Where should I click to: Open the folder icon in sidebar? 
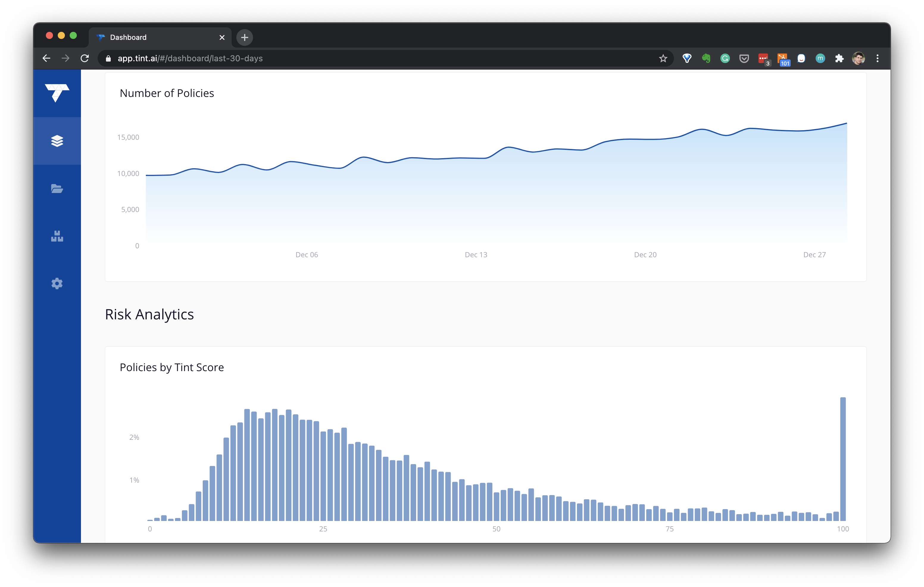pos(57,189)
